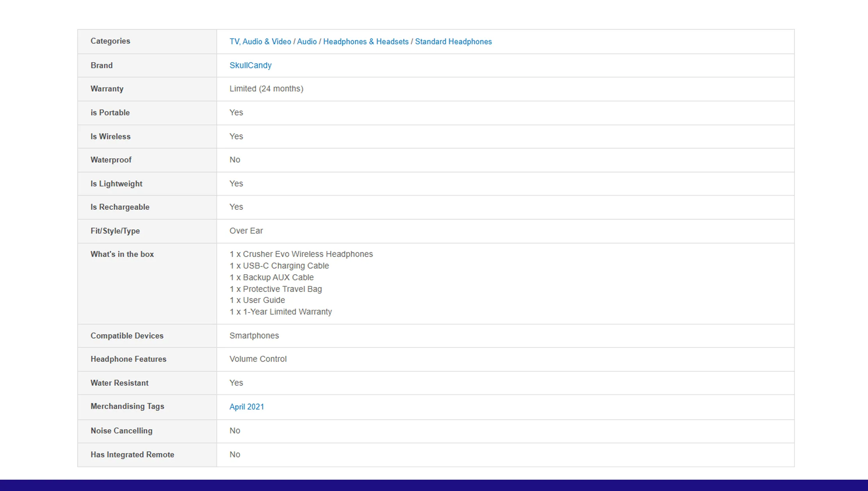Image resolution: width=868 pixels, height=491 pixels.
Task: Open the April 2021 merchandising tag
Action: [x=247, y=407]
